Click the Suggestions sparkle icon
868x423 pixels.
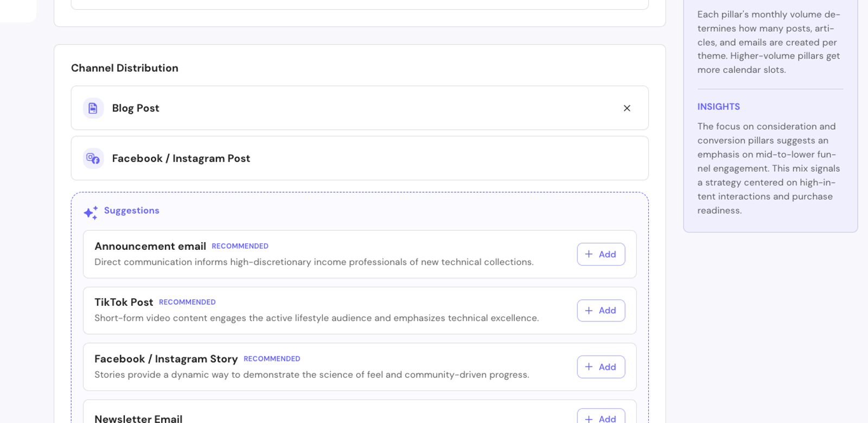click(x=91, y=212)
